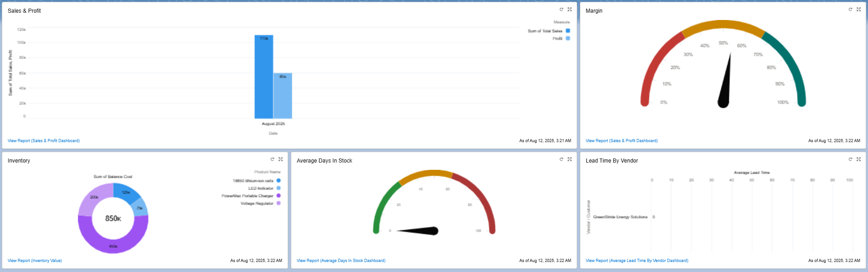Screen dimensions: 868x272
Task: Click the 110k Total Sales bar
Action: coord(264,77)
